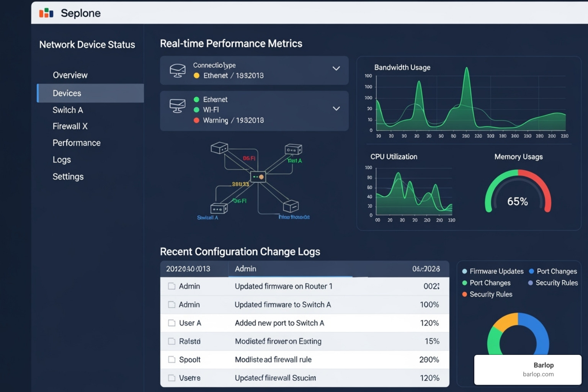Open the Logs section in the sidebar
Viewport: 588px width, 392px height.
tap(62, 160)
